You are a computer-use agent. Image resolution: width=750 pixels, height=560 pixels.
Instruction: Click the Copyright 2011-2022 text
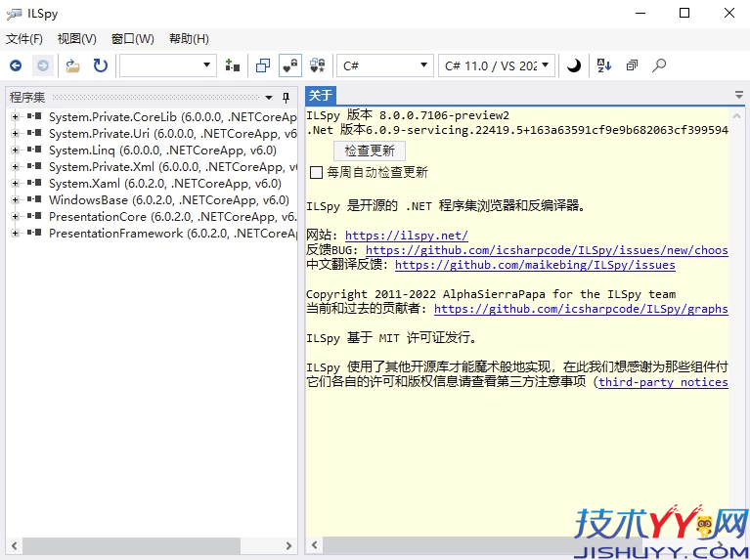(x=491, y=294)
